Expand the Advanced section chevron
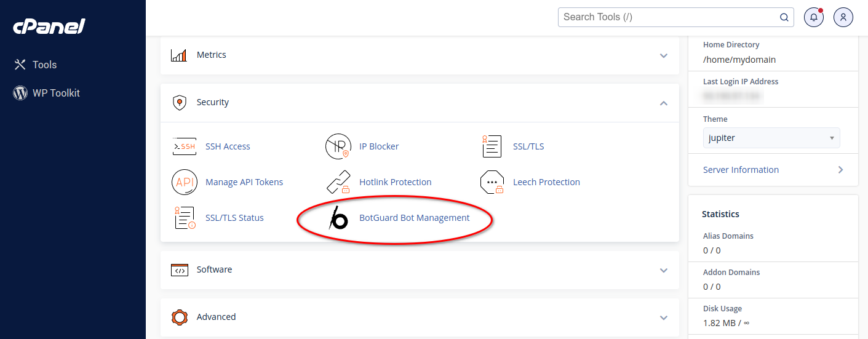The height and width of the screenshot is (339, 868). (x=664, y=317)
